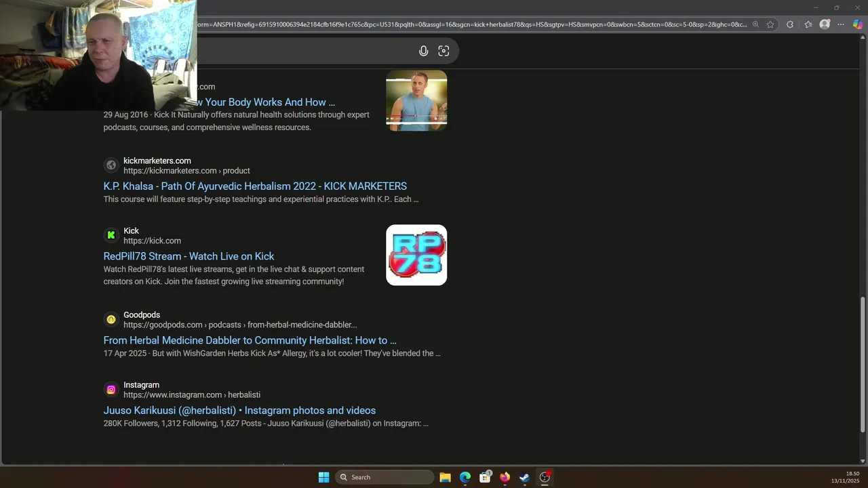Open File Explorer from taskbar
The width and height of the screenshot is (868, 488).
[445, 477]
